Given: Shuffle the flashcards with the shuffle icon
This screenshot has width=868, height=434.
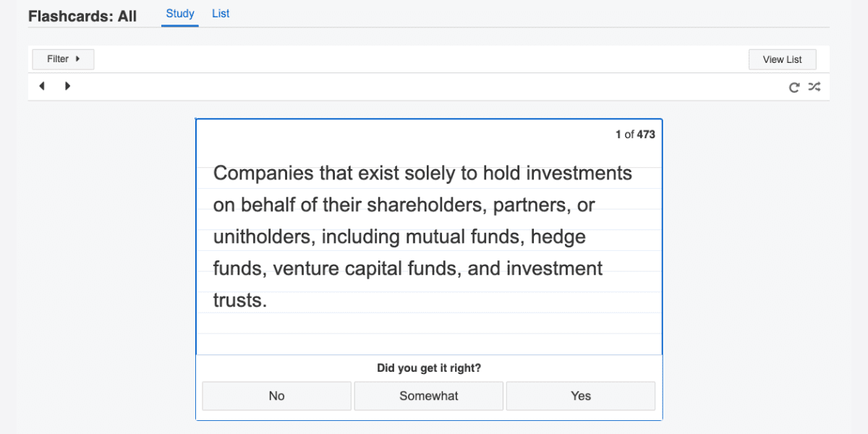Looking at the screenshot, I should click(x=814, y=87).
